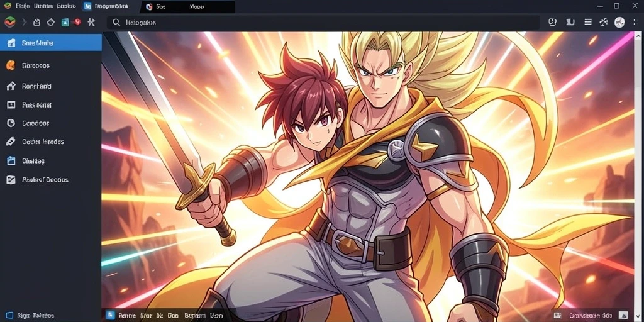Click the diamond-shaped toolbar icon
Viewport: 644px width, 322px height.
50,22
